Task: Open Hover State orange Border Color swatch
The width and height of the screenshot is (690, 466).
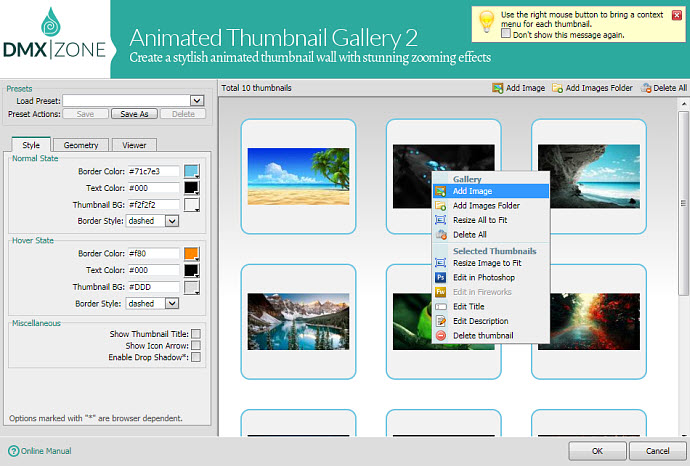Action: (x=191, y=253)
